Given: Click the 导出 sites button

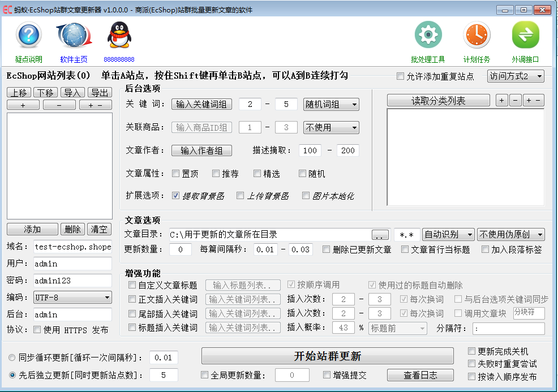Looking at the screenshot, I should click(100, 93).
